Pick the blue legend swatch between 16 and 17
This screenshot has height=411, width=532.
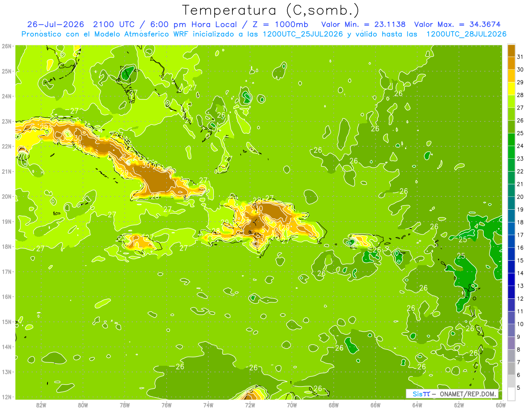coord(511,241)
